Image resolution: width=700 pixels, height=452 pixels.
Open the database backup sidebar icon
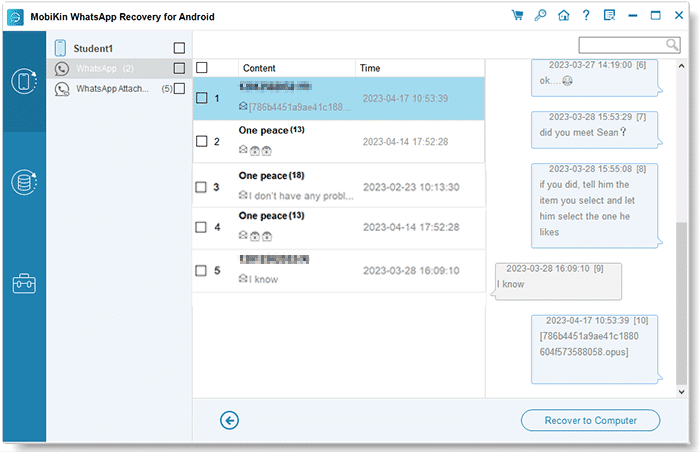point(23,183)
